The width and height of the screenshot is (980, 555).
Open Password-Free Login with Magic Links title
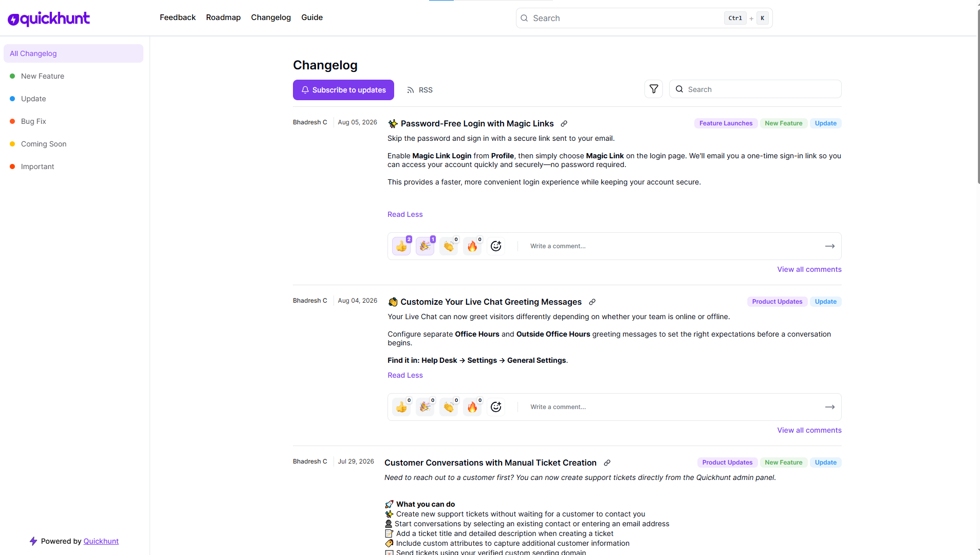tap(477, 124)
